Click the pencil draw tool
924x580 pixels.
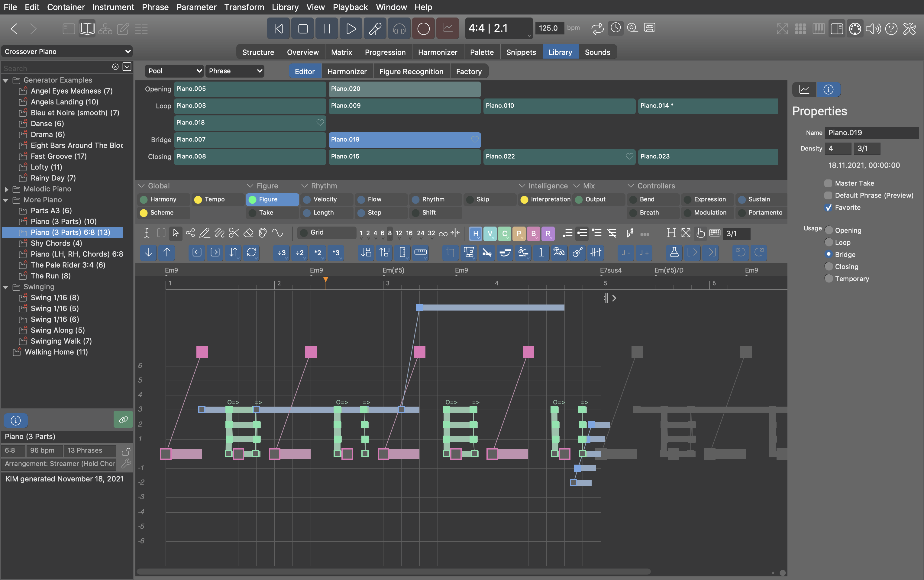[x=205, y=233]
